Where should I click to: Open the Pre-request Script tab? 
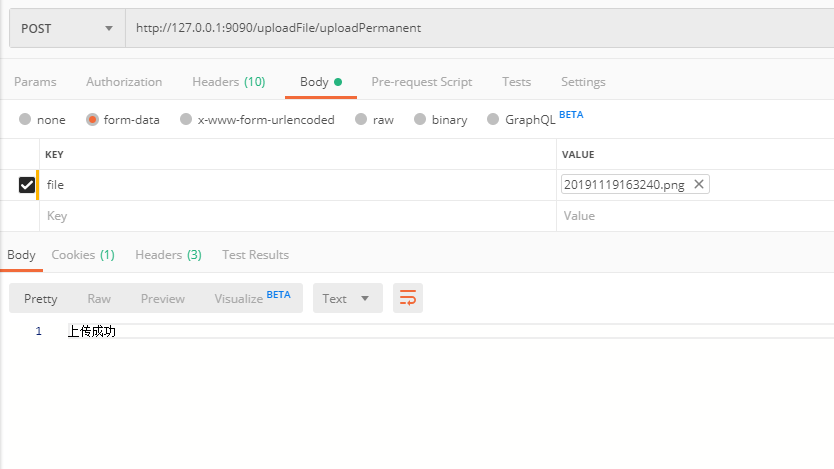click(422, 82)
